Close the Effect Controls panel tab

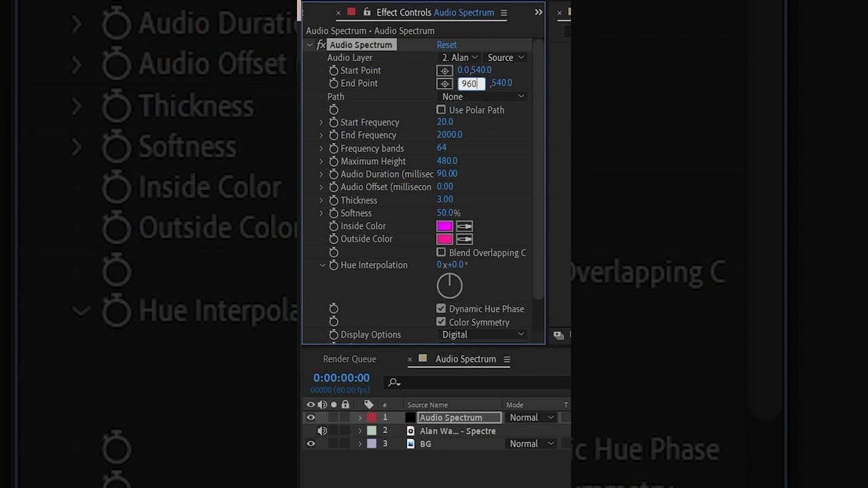[338, 12]
